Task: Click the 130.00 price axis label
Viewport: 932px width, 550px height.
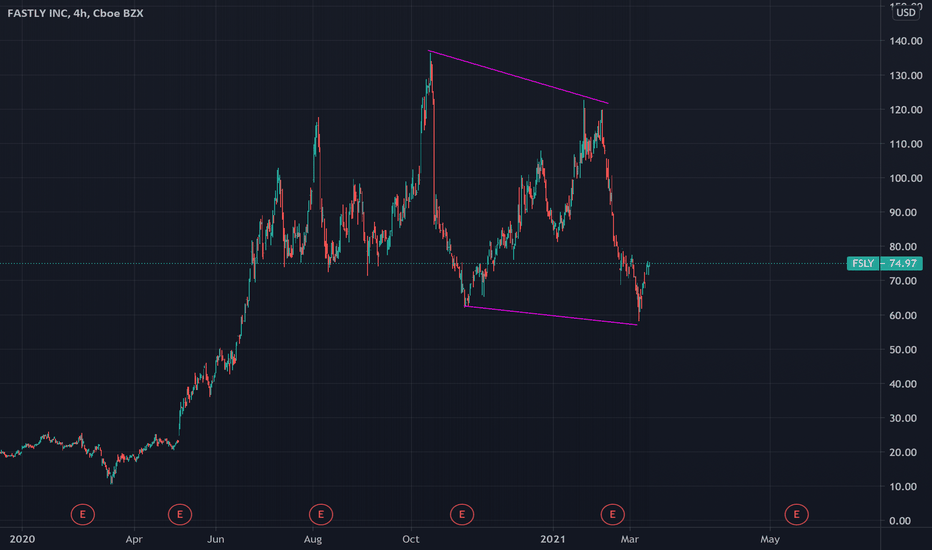Action: click(906, 76)
